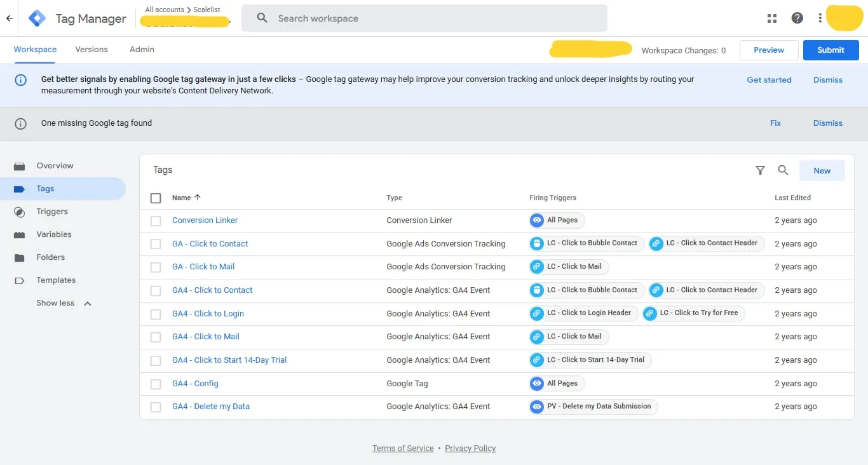Open the three-dot more options menu

[x=820, y=18]
